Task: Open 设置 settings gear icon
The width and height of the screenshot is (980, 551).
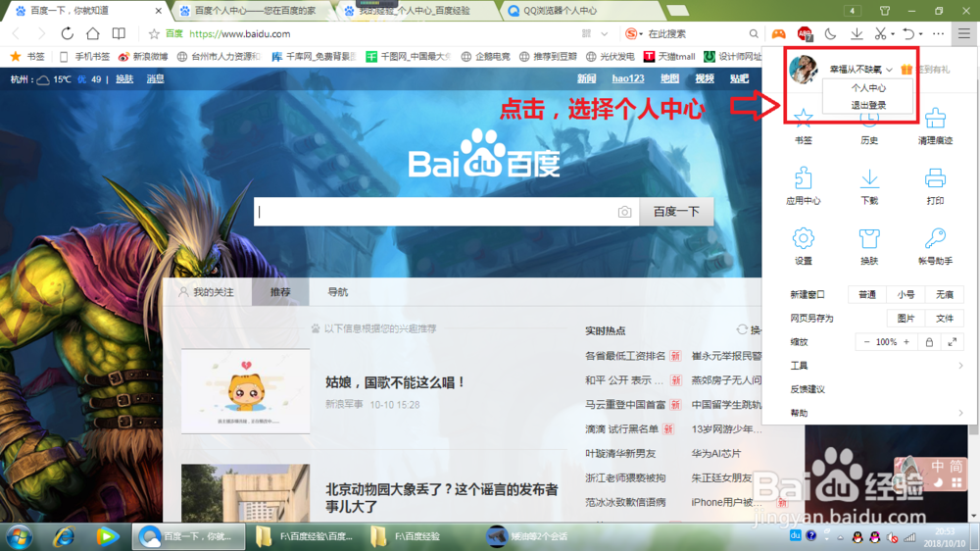Action: click(x=804, y=246)
